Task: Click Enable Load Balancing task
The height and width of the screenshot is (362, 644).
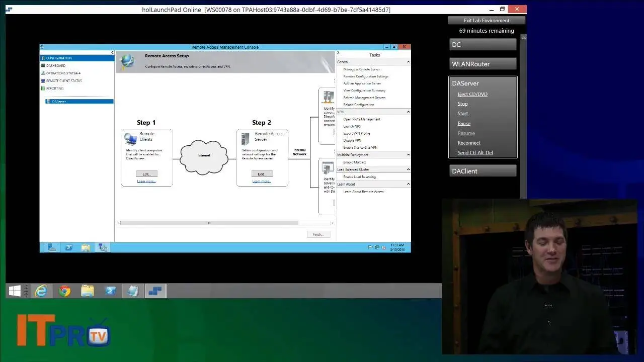Action: pos(359,176)
